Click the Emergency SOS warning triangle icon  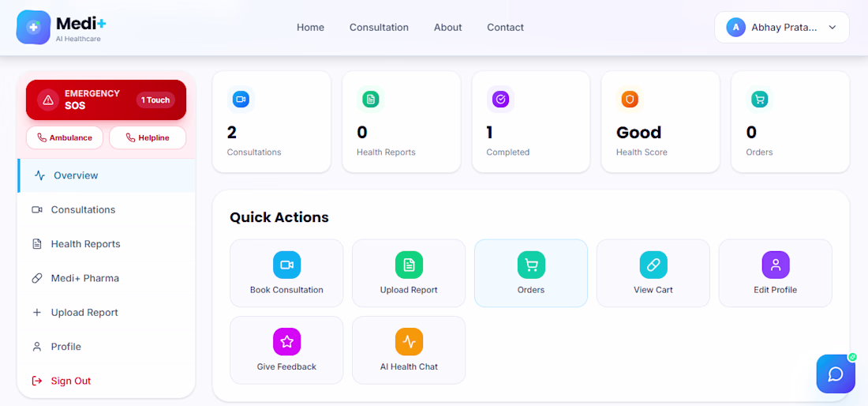tap(48, 100)
